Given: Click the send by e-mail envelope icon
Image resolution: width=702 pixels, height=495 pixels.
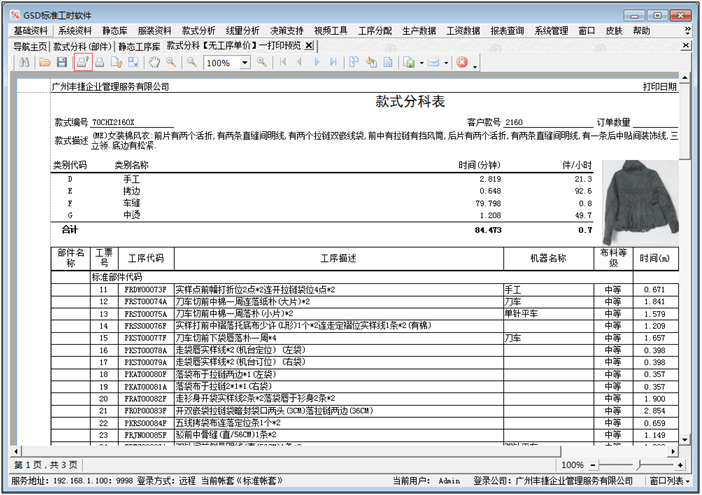Looking at the screenshot, I should [x=433, y=62].
